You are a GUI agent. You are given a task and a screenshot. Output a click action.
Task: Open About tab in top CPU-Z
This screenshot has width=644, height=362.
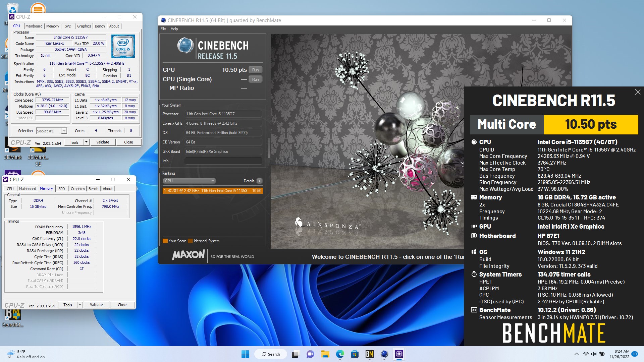point(114,26)
